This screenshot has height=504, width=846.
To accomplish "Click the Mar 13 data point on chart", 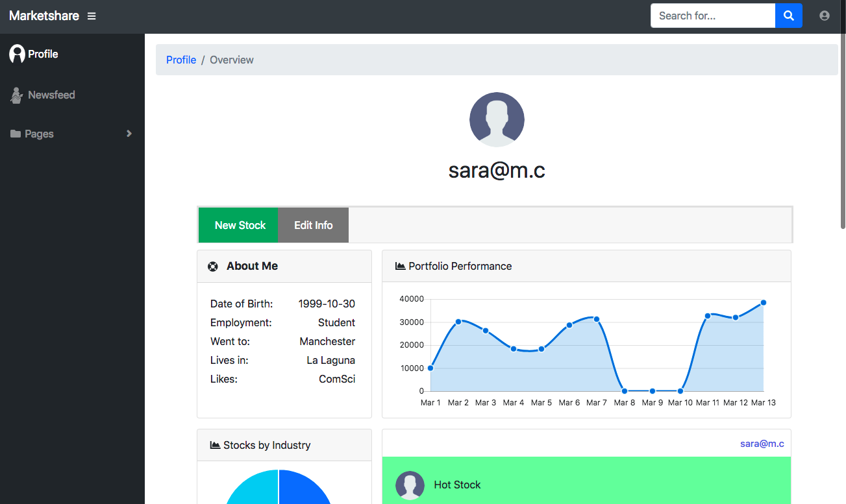I will (x=764, y=303).
